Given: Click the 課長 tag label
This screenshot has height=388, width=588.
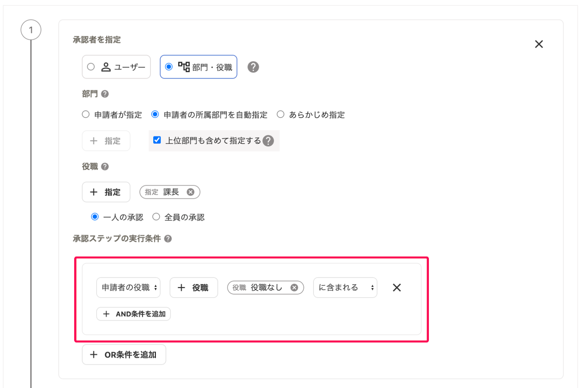Looking at the screenshot, I should pyautogui.click(x=171, y=192).
